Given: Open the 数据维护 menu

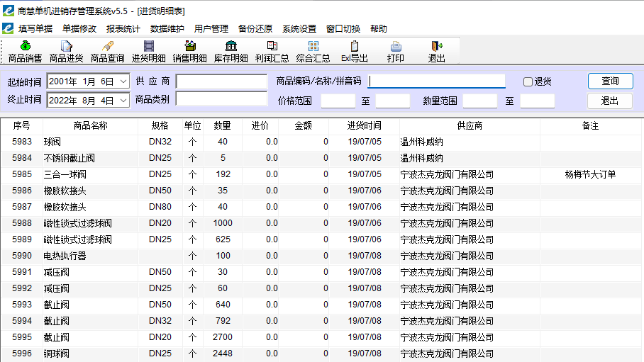Looking at the screenshot, I should coord(167,29).
